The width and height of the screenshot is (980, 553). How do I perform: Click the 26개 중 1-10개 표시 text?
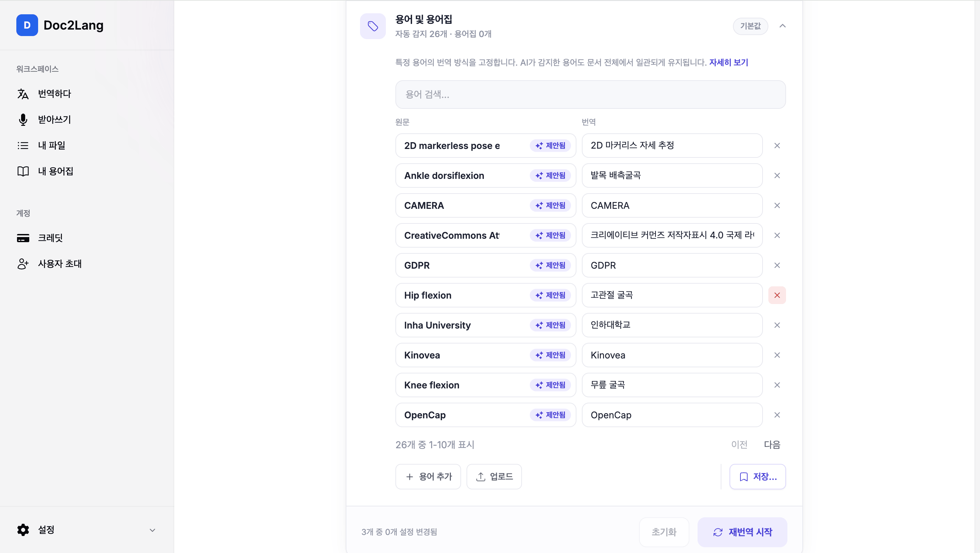[435, 445]
